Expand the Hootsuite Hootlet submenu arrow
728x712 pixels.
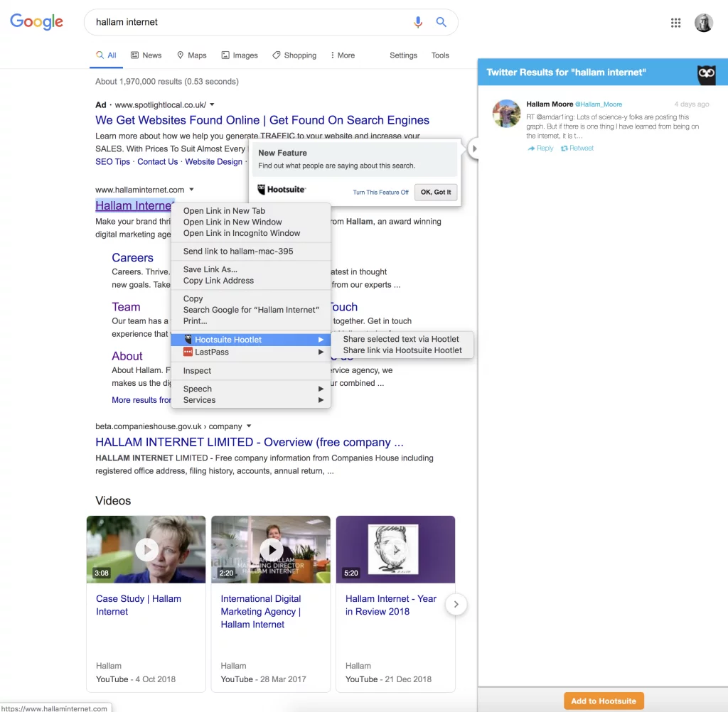click(x=321, y=340)
